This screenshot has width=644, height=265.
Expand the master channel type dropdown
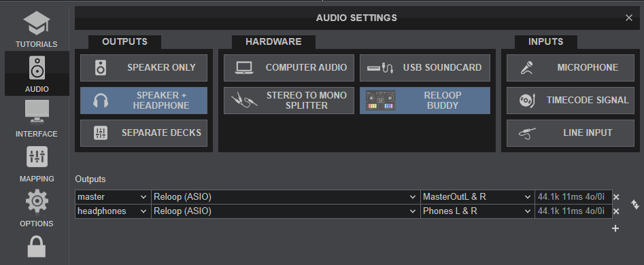click(x=113, y=197)
